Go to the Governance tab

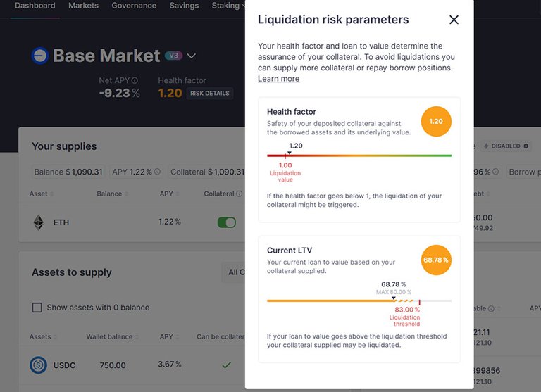pyautogui.click(x=134, y=6)
